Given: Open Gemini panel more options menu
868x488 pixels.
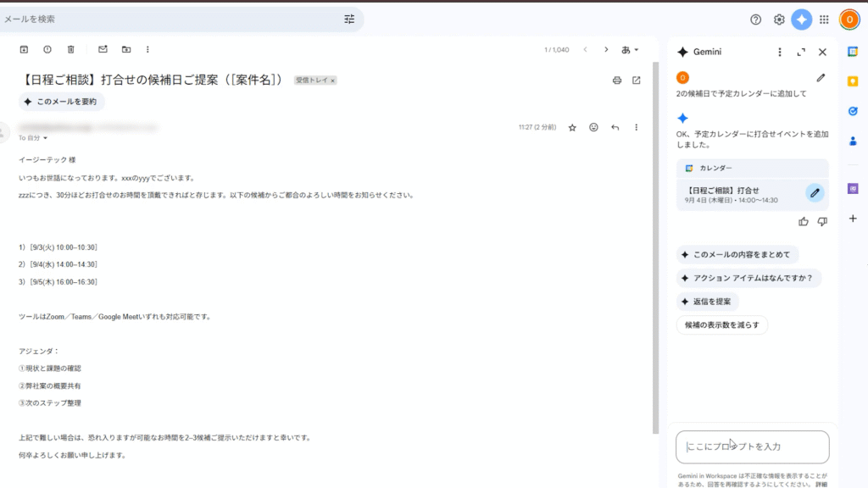Looking at the screenshot, I should pyautogui.click(x=780, y=52).
